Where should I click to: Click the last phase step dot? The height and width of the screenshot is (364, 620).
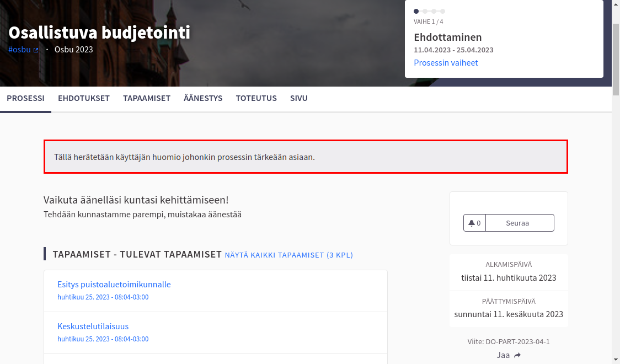coord(442,11)
